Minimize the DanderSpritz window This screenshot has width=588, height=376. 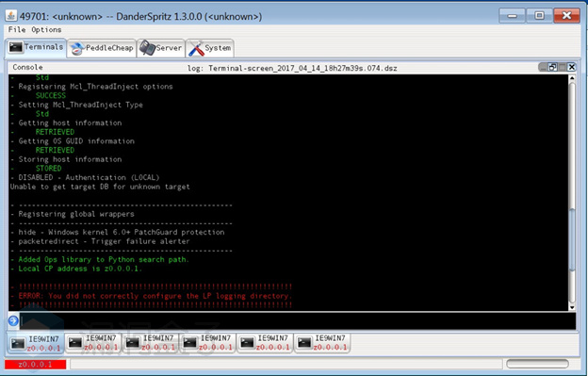coord(512,16)
